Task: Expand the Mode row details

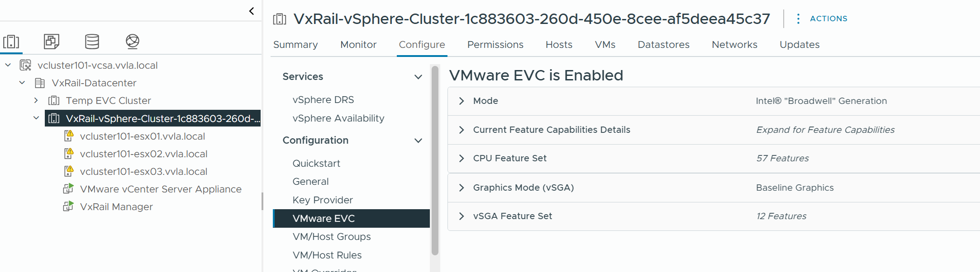Action: click(x=461, y=101)
